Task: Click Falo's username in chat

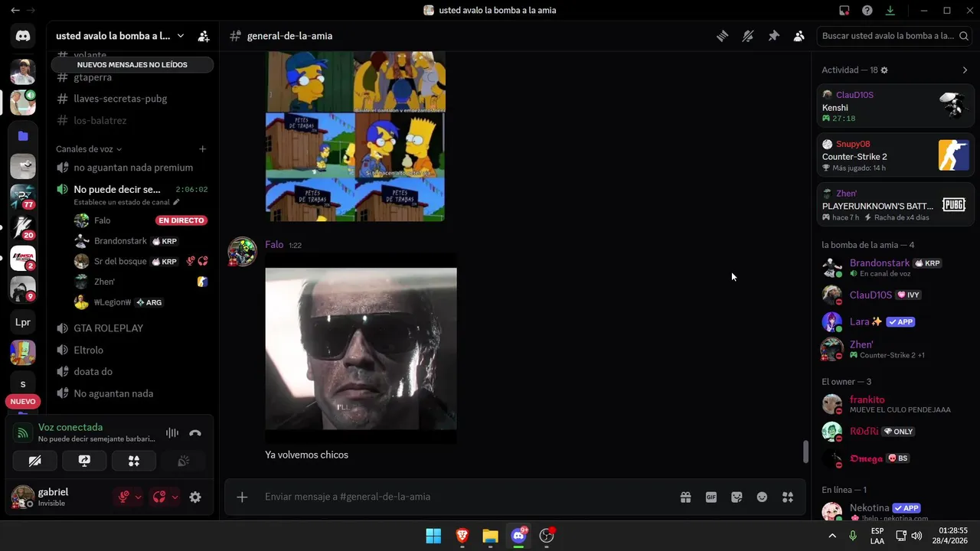Action: [274, 245]
